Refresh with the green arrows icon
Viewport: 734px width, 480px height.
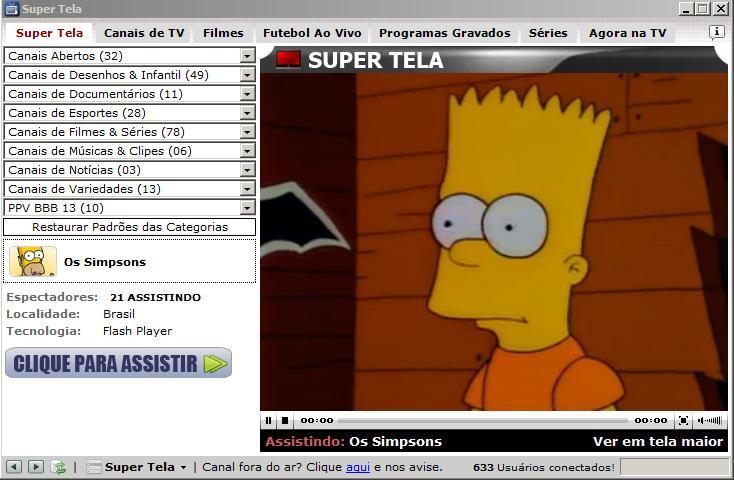point(59,467)
